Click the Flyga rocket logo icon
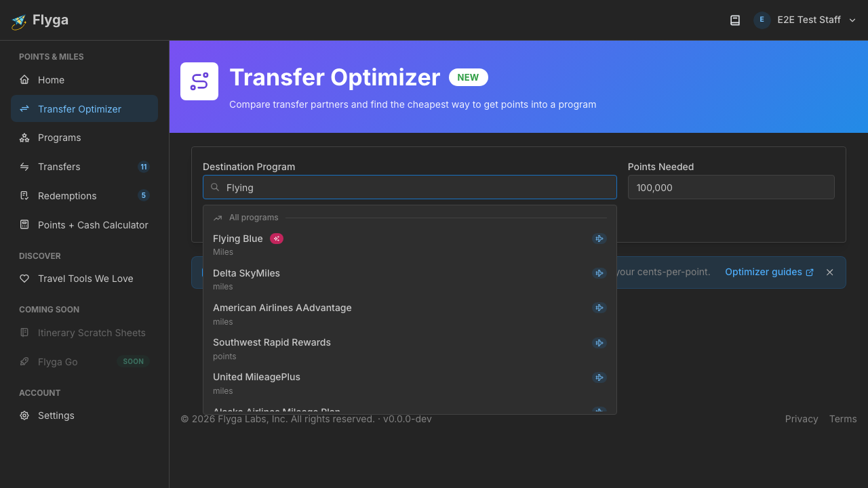Image resolution: width=868 pixels, height=488 pixels. [19, 21]
